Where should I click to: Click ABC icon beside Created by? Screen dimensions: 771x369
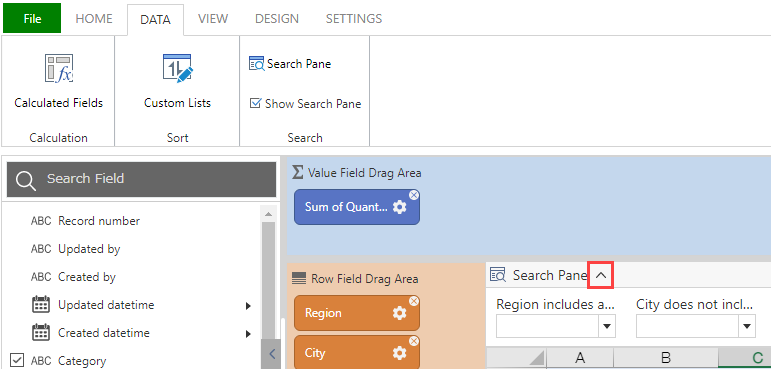pyautogui.click(x=41, y=277)
